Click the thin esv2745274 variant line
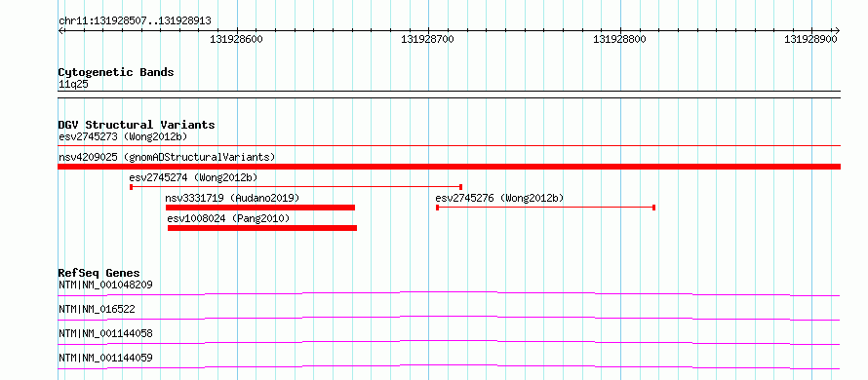 [x=296, y=187]
